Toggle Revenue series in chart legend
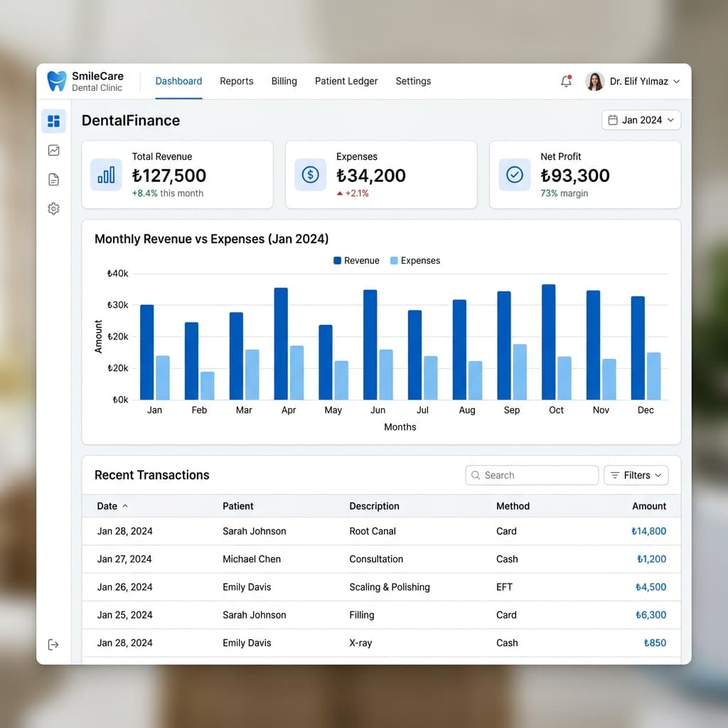 pyautogui.click(x=356, y=261)
